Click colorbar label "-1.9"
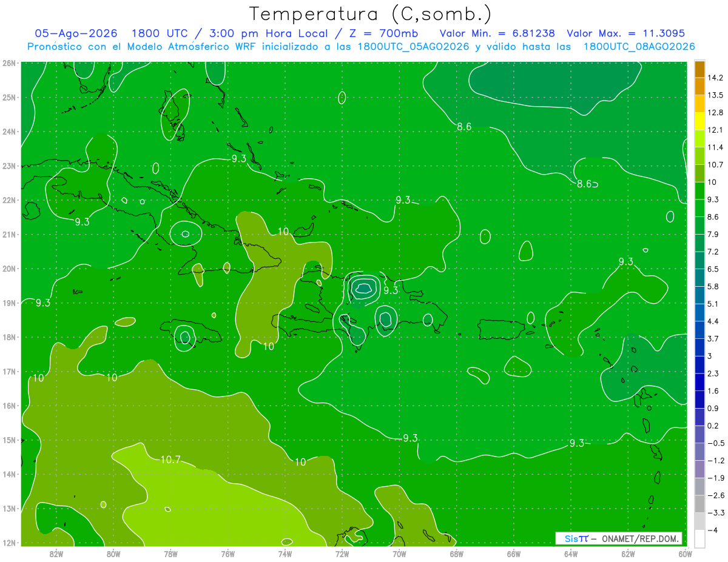728x562 pixels. [715, 478]
